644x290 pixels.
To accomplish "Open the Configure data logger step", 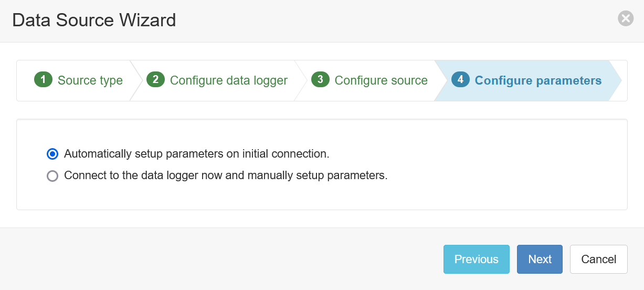I will (x=218, y=80).
